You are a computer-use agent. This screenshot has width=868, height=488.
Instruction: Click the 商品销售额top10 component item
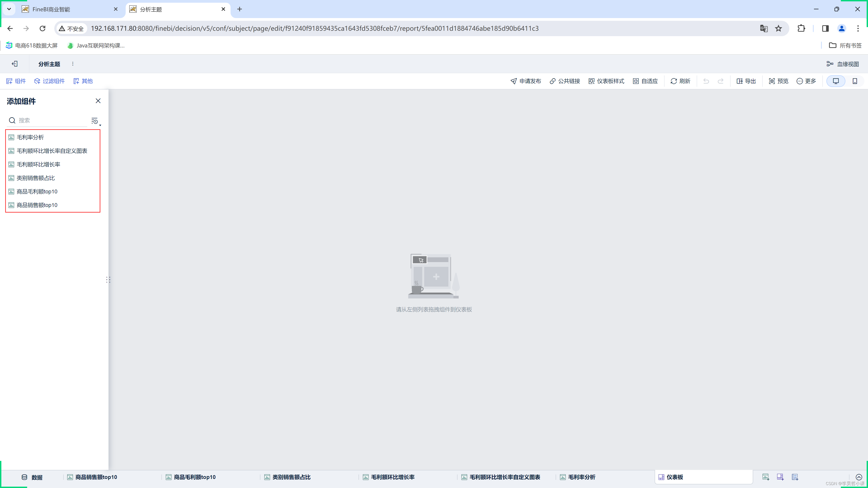37,204
